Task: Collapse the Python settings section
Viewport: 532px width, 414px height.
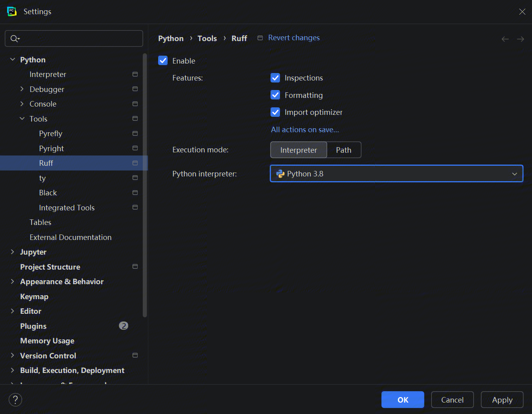Action: tap(13, 59)
